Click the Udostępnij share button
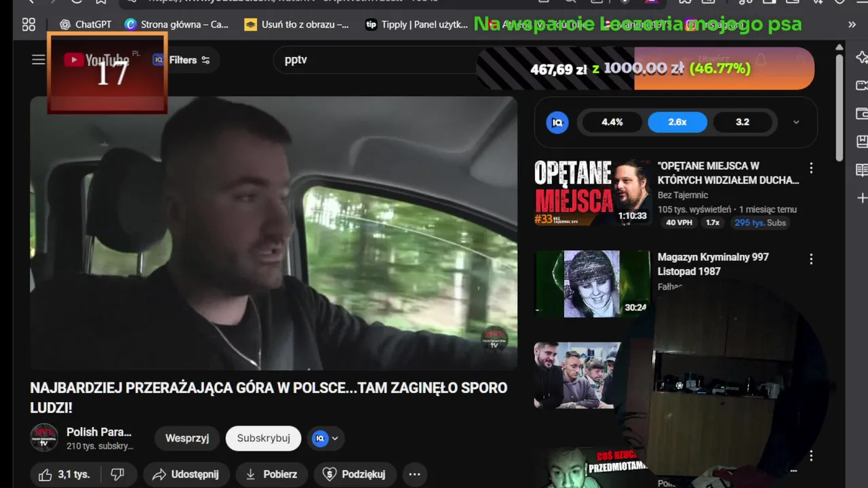 tap(186, 474)
